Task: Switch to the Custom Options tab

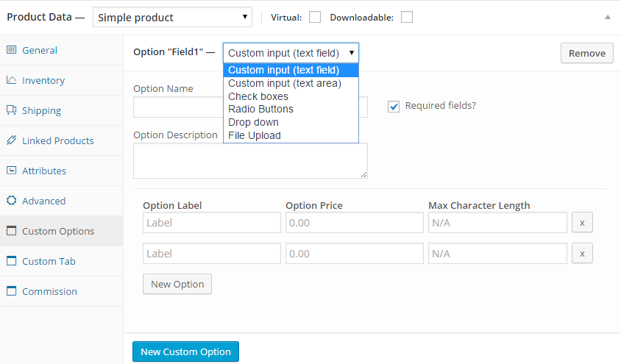Action: point(58,231)
